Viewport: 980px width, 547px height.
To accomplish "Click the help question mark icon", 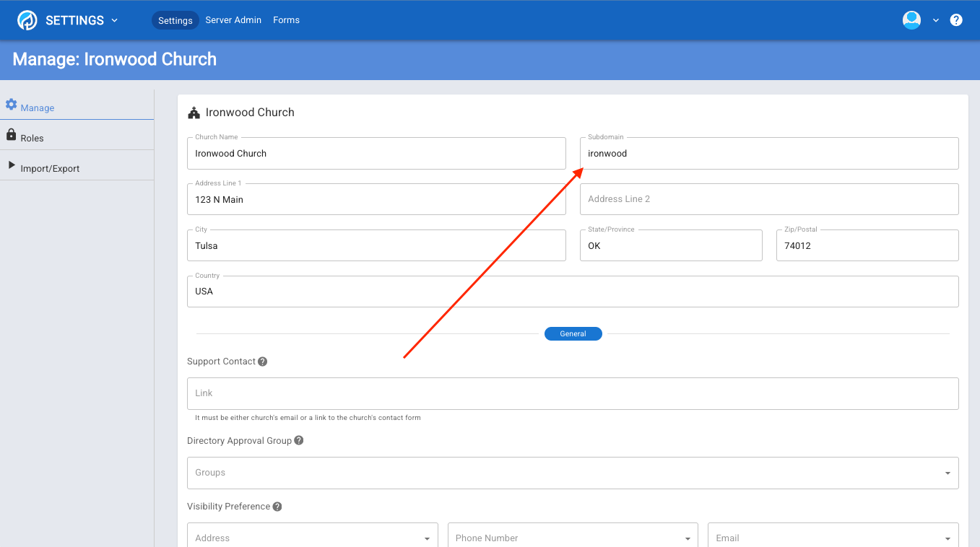I will click(x=956, y=20).
